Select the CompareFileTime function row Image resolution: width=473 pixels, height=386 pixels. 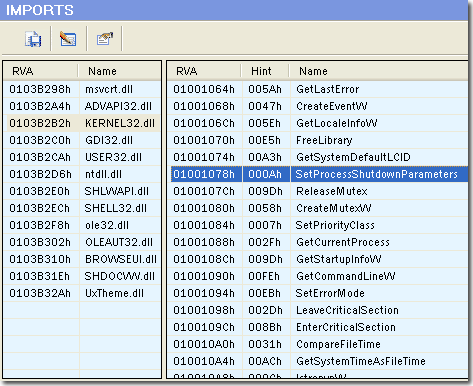[x=318, y=344]
